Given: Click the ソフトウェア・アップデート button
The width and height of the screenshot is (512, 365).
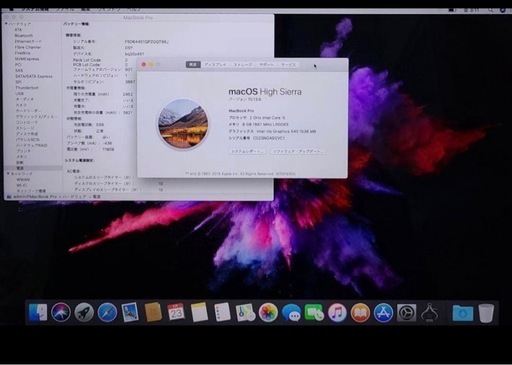Looking at the screenshot, I should point(298,151).
